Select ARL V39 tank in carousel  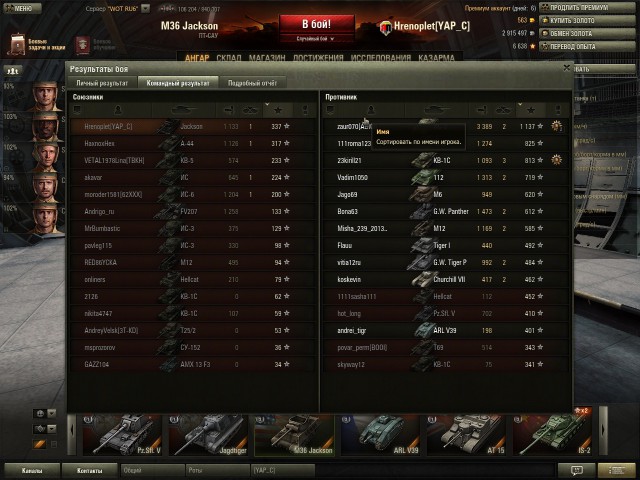(x=380, y=435)
